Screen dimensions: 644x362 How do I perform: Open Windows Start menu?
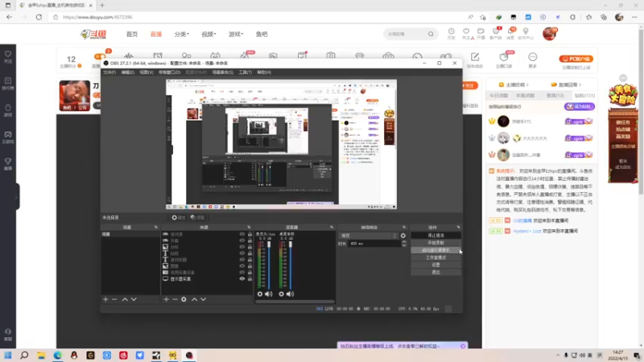tap(8, 355)
